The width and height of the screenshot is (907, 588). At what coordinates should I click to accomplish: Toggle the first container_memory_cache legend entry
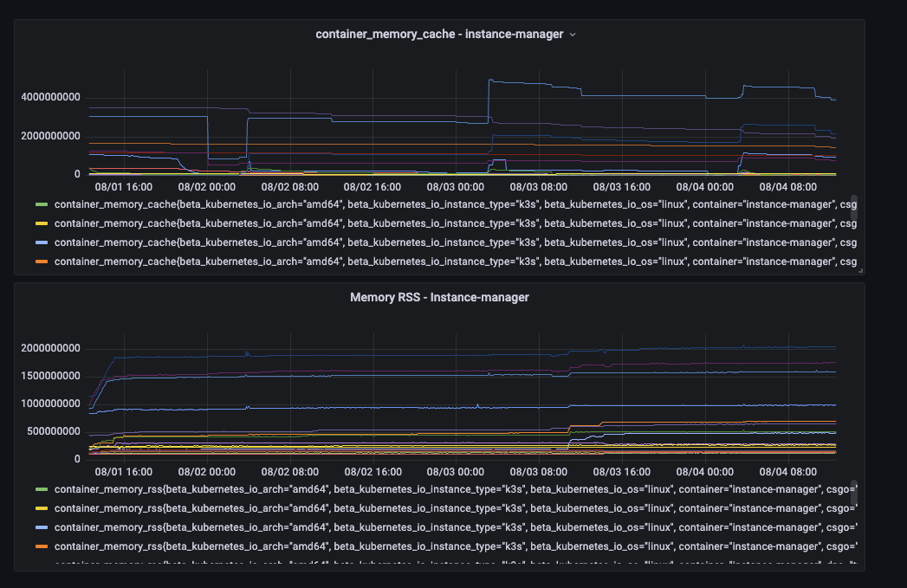click(x=260, y=204)
